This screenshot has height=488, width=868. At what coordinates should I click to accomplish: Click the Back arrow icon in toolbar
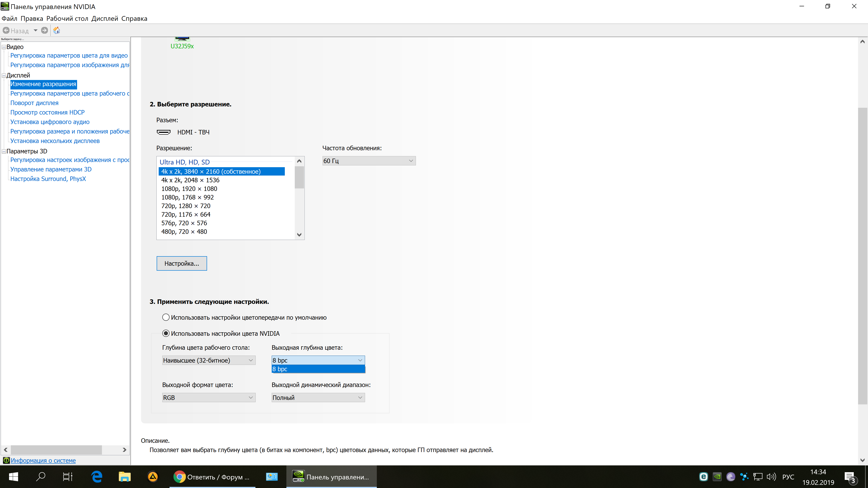pyautogui.click(x=6, y=31)
